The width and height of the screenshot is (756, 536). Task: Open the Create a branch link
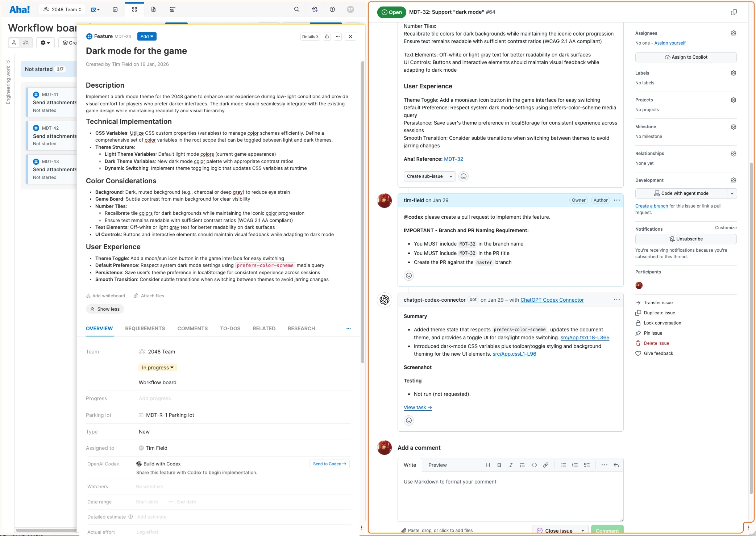651,206
